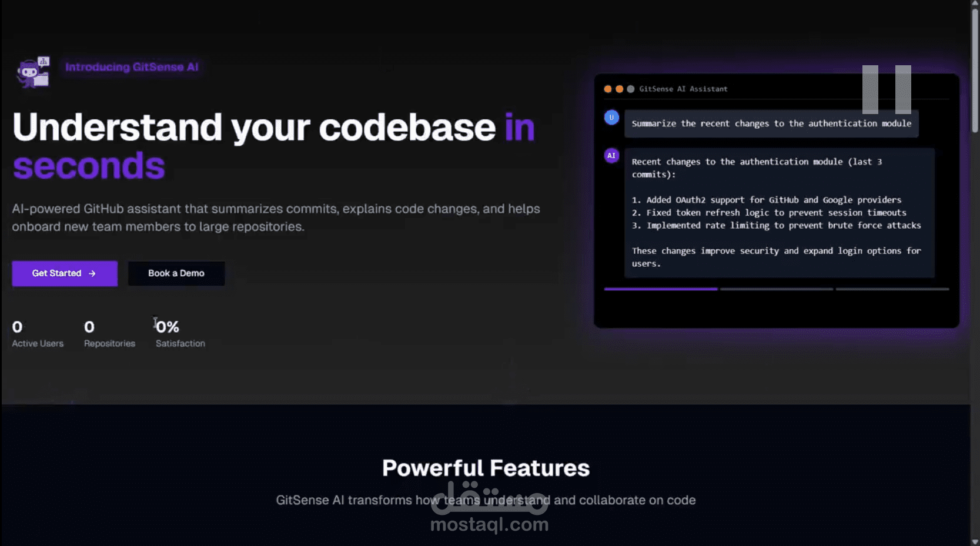Select the third demo progress segment
Screen dimensions: 980x546
tap(892, 289)
